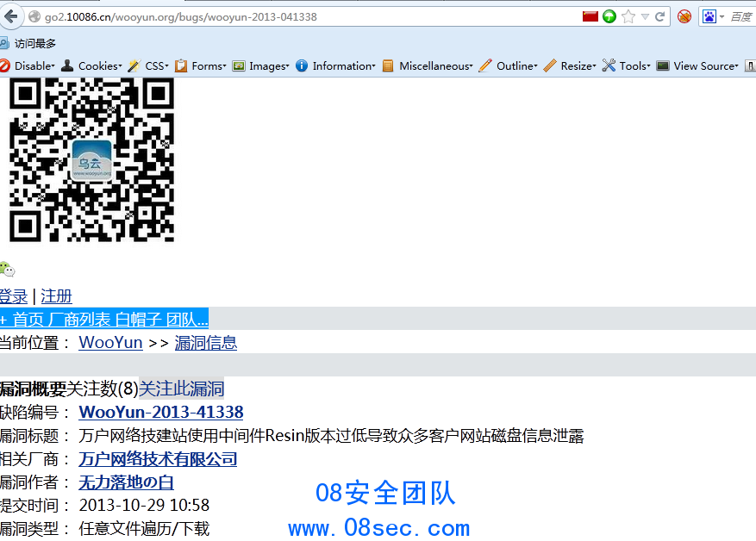Open the Resize menu

coord(570,65)
